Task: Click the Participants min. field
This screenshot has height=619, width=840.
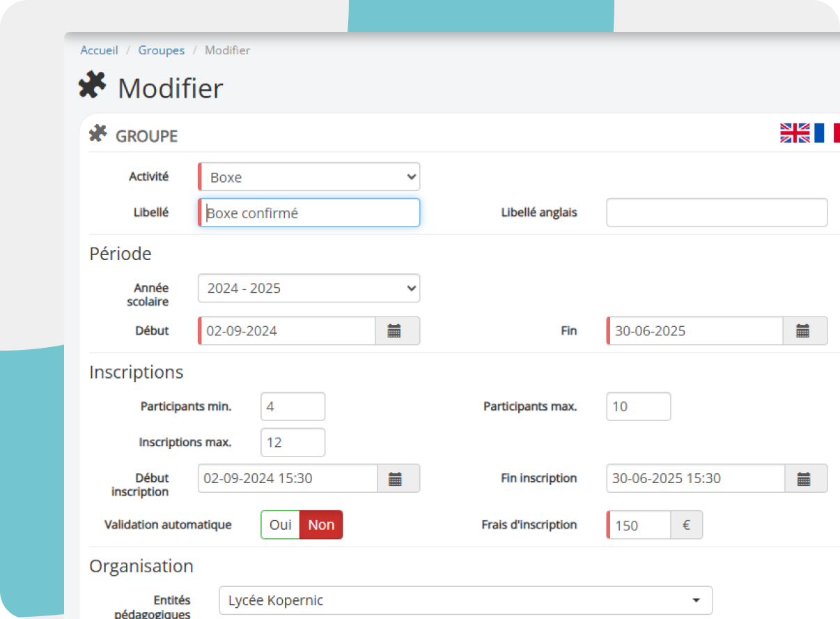Action: (293, 406)
